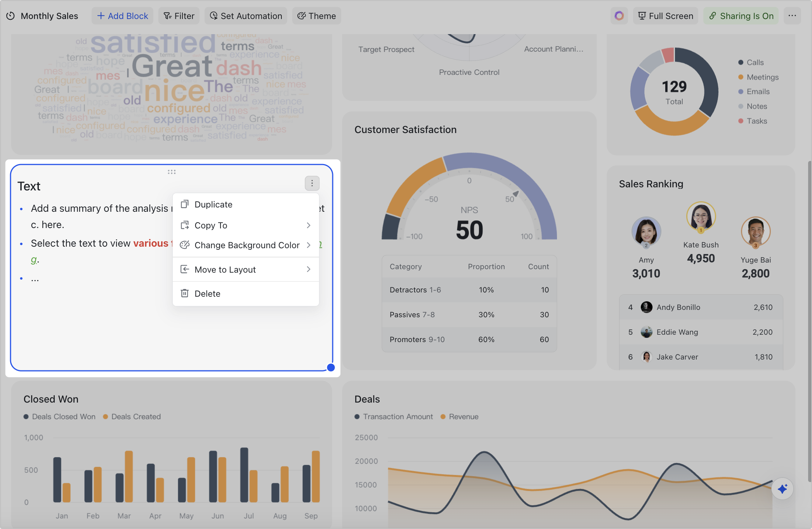Open the dashboard overflow menu

[793, 16]
